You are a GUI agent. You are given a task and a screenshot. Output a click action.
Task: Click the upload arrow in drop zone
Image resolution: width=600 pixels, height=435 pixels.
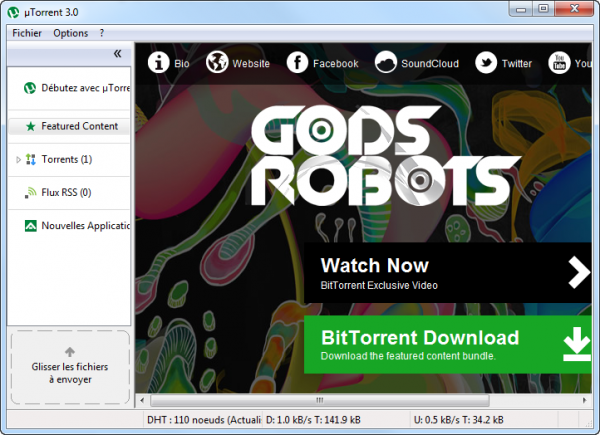tap(70, 351)
